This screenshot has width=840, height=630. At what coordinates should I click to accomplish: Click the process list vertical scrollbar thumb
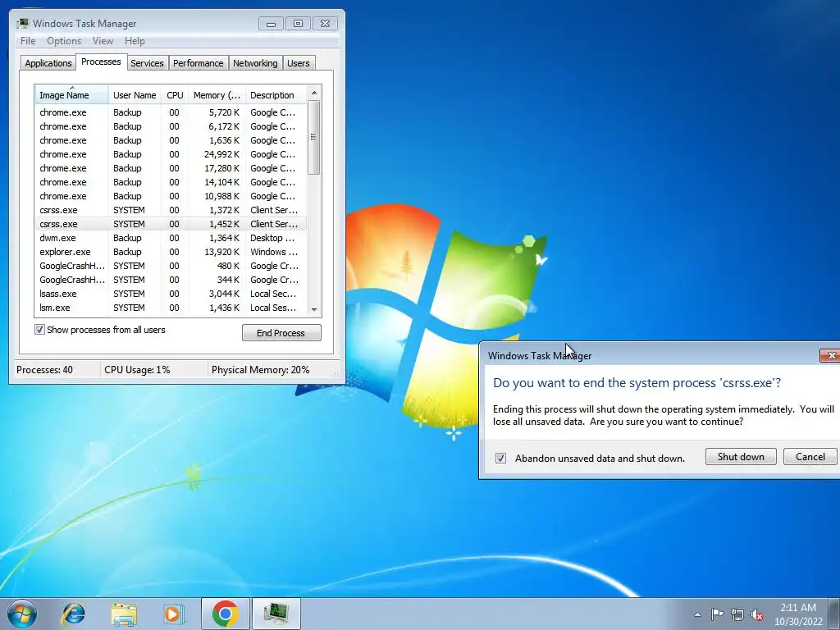[x=314, y=138]
